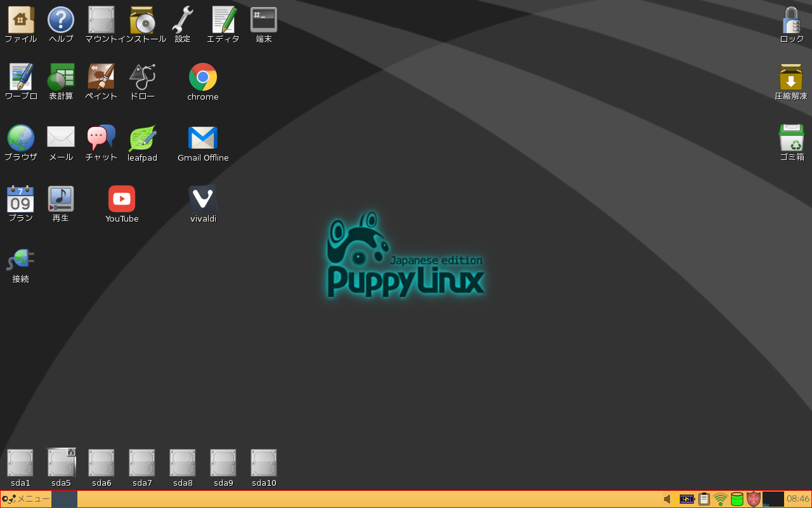Open the ドロー drawing application
This screenshot has height=508, width=812.
141,76
